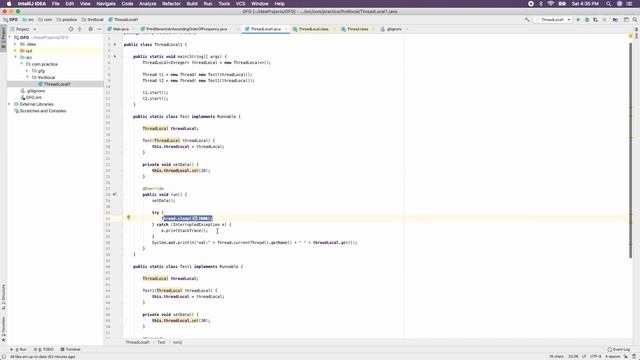Expand the gfg package
This screenshot has width=640, height=360.
[28, 71]
